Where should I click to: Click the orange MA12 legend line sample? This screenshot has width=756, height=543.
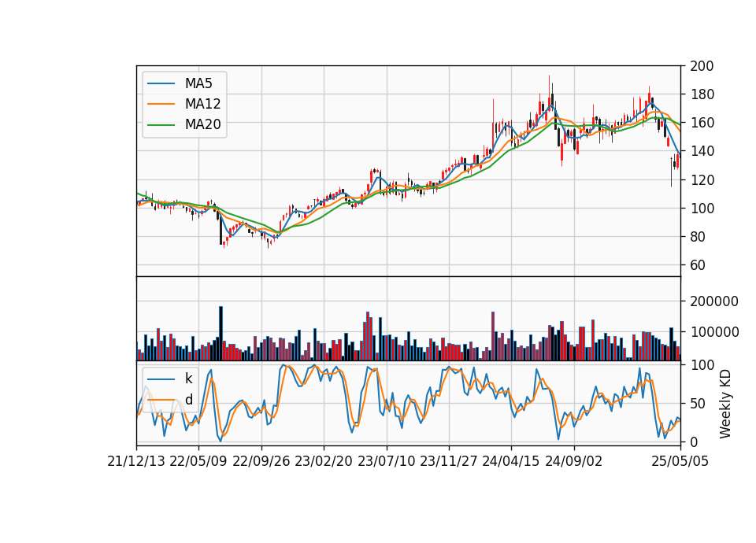pos(161,104)
